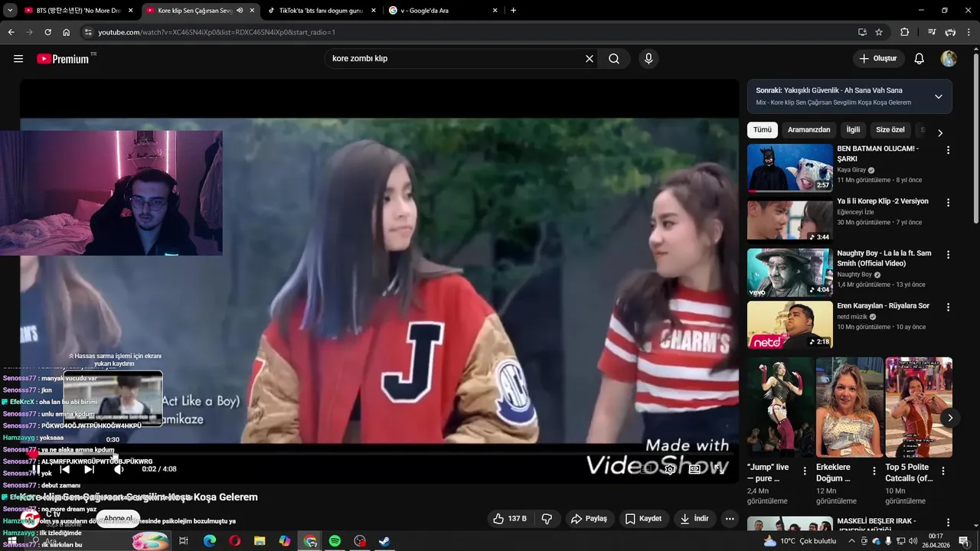The height and width of the screenshot is (551, 980).
Task: Reload the page
Action: click(x=47, y=32)
